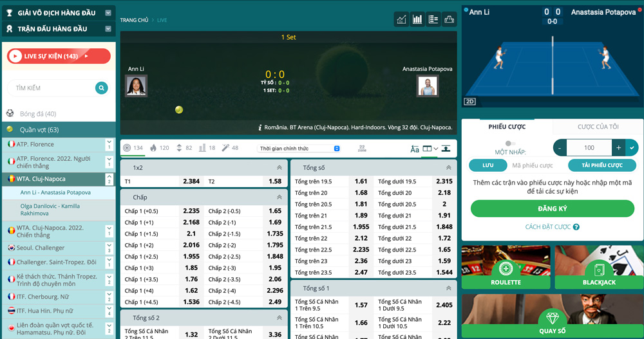Open the Cách Đặt Cược link
Viewport: 644px width, 339px height.
[x=548, y=227]
